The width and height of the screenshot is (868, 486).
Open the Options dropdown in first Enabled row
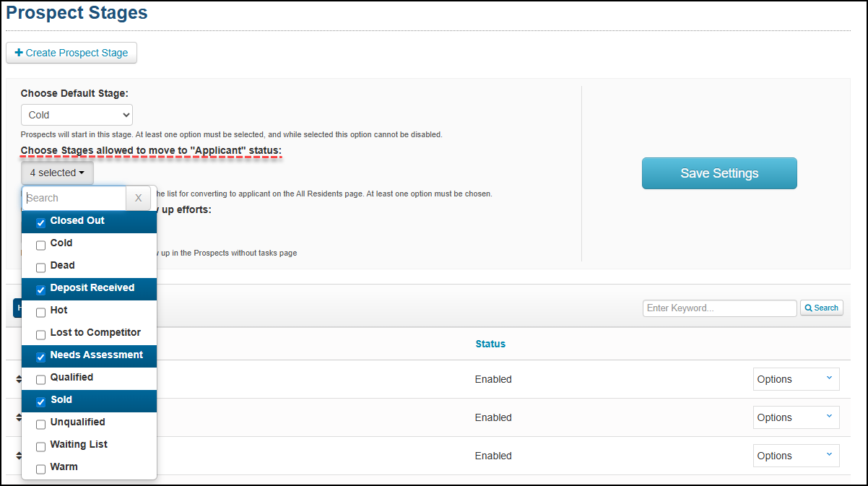pos(796,379)
